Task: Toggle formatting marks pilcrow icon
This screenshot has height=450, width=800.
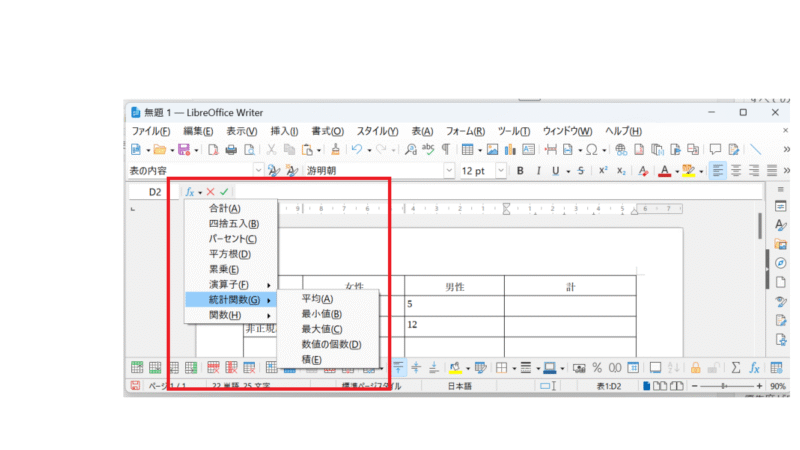Action: point(446,149)
